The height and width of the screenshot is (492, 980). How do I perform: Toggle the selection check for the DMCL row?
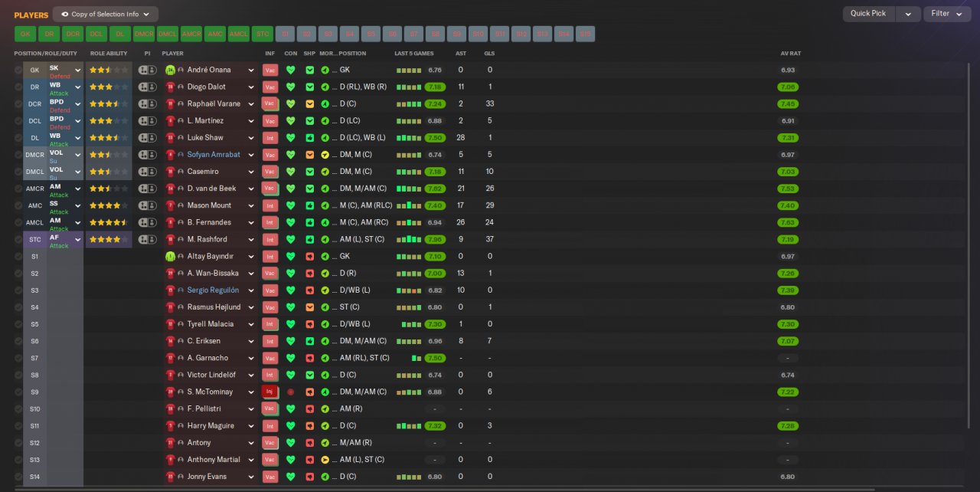point(18,172)
